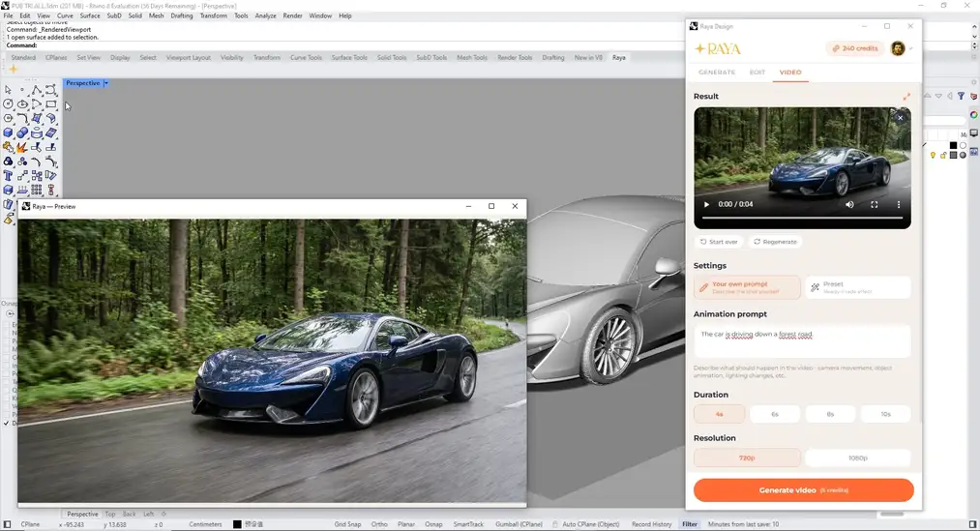980x531 pixels.
Task: Select the Text object tool
Action: (8, 175)
